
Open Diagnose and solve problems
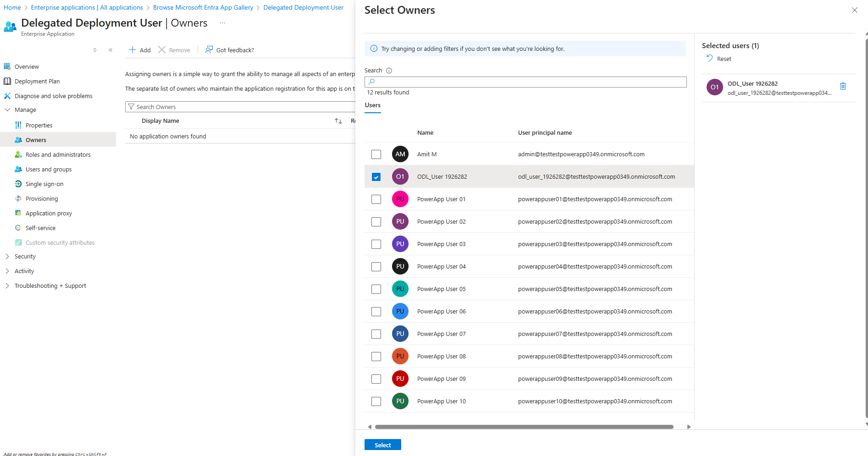point(53,96)
